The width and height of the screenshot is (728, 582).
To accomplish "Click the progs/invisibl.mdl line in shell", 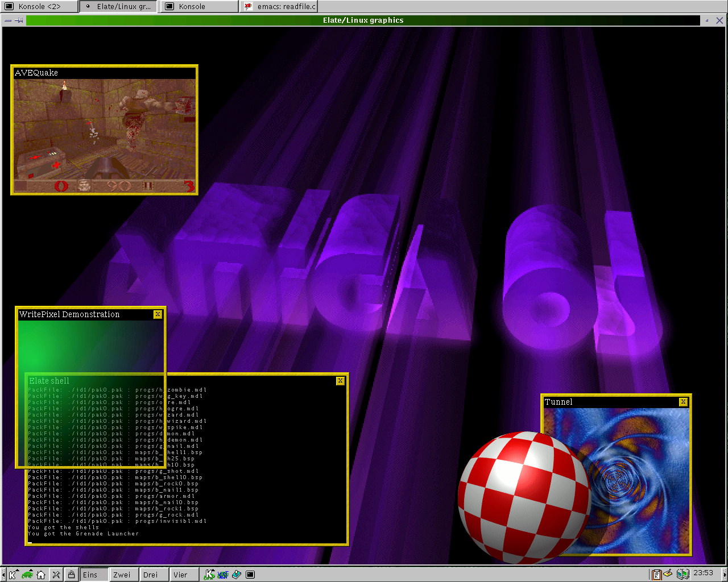I will point(117,521).
